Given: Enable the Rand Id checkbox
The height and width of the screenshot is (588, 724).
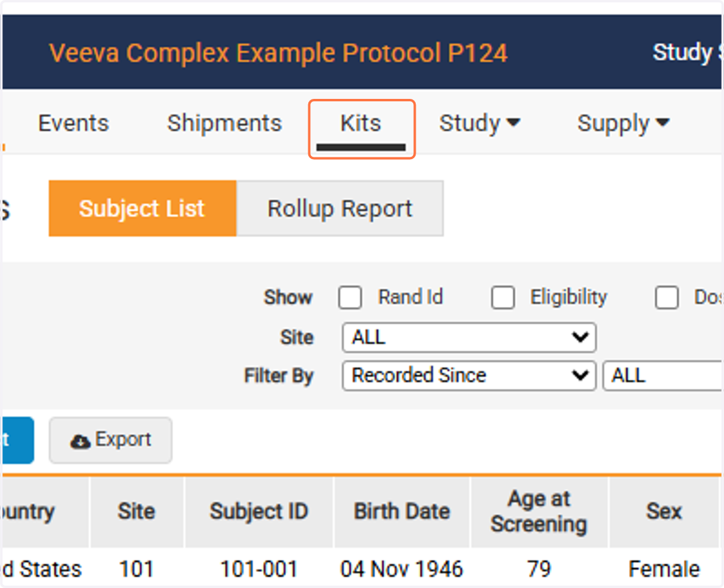Looking at the screenshot, I should [x=350, y=298].
